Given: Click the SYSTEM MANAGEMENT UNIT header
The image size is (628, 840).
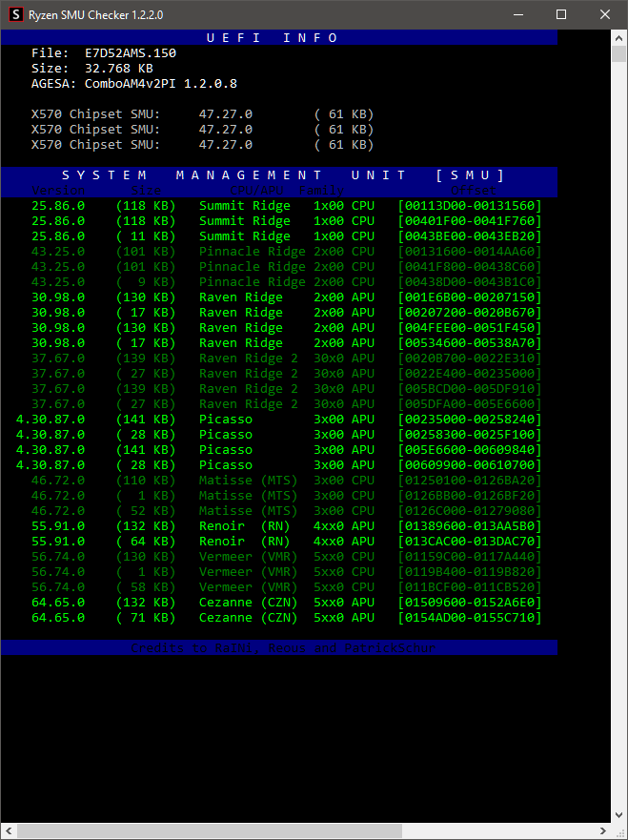Looking at the screenshot, I should coord(283,175).
